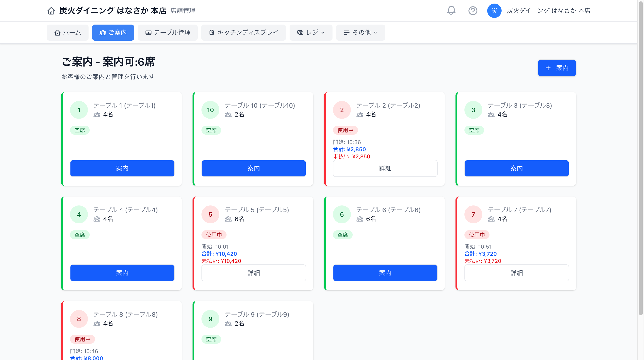Click the heading ご案内 - 案内可:6席

pos(108,62)
